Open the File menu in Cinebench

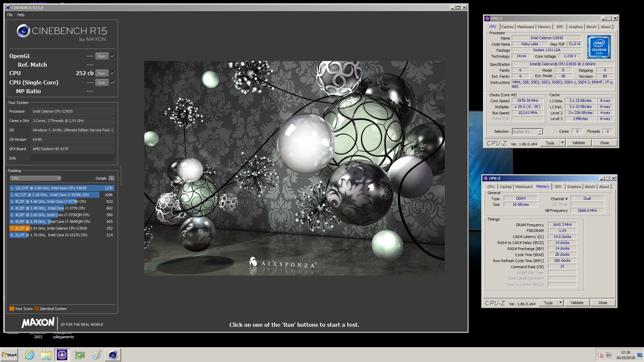pyautogui.click(x=10, y=15)
